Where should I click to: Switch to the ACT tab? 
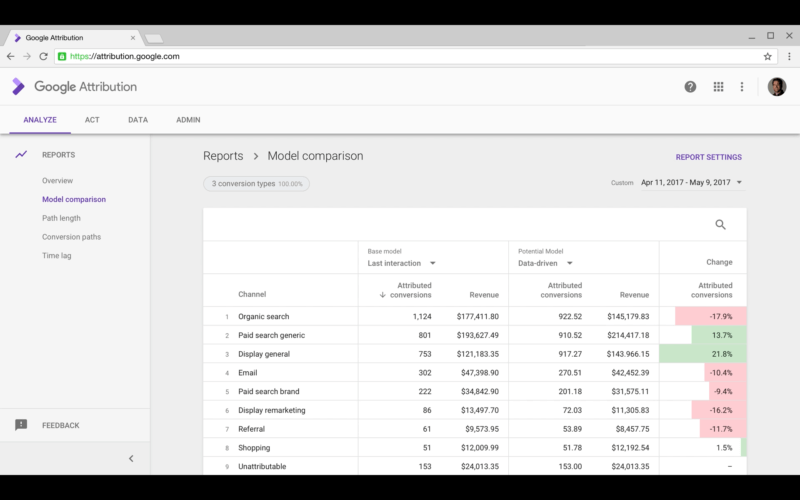92,120
